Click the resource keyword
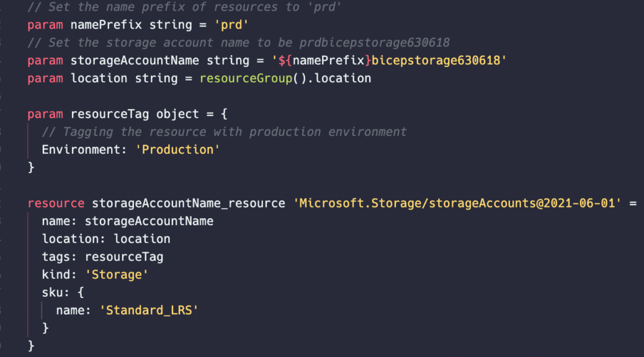 (x=56, y=203)
